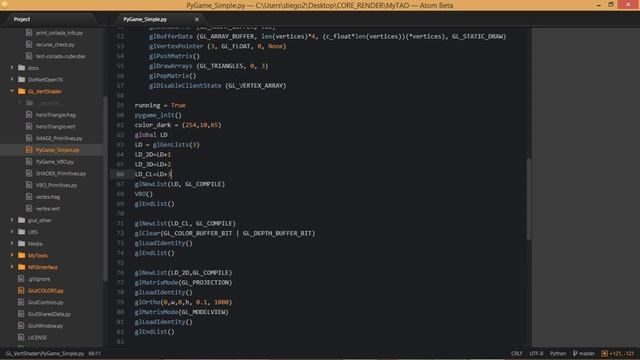640x360 pixels.
Task: Click the git diff icon in status bar
Action: pos(604,353)
